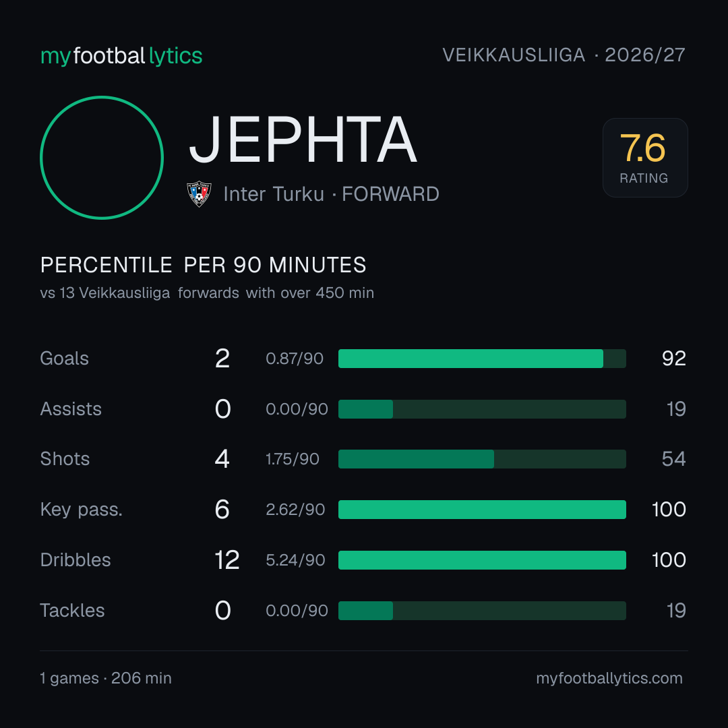This screenshot has width=728, height=728.
Task: Click the Key pass. percentile bar
Action: pos(482,510)
